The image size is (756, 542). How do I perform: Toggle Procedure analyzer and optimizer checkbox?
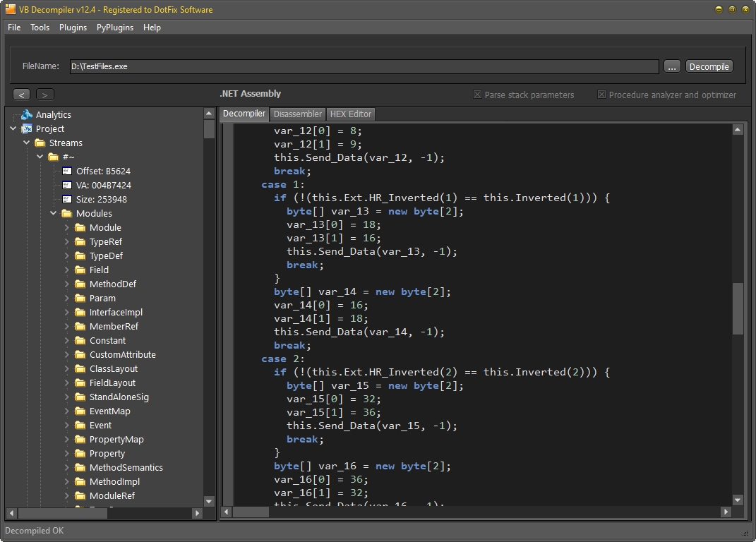coord(601,95)
